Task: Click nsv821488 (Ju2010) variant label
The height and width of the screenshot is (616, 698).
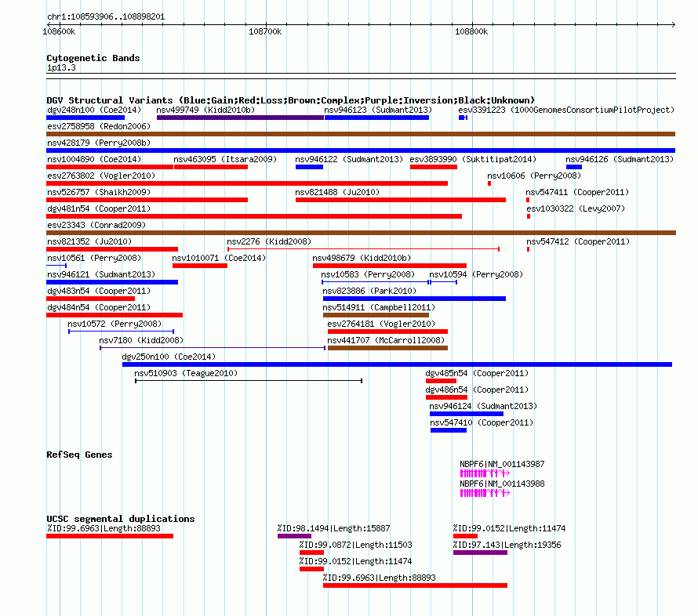Action: tap(337, 192)
